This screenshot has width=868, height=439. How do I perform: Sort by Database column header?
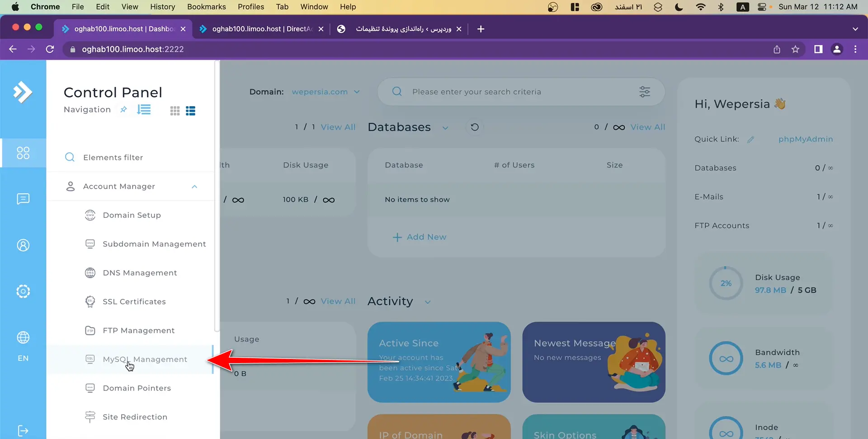tap(404, 165)
